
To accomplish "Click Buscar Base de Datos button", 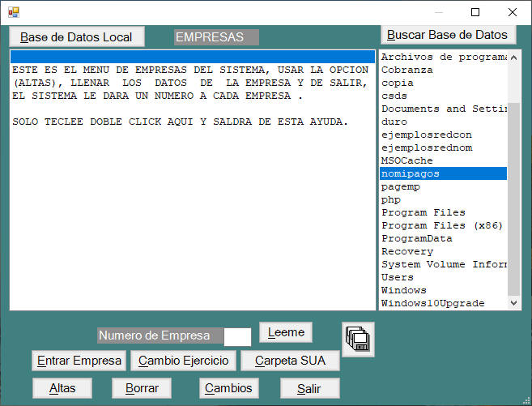I will pos(448,35).
